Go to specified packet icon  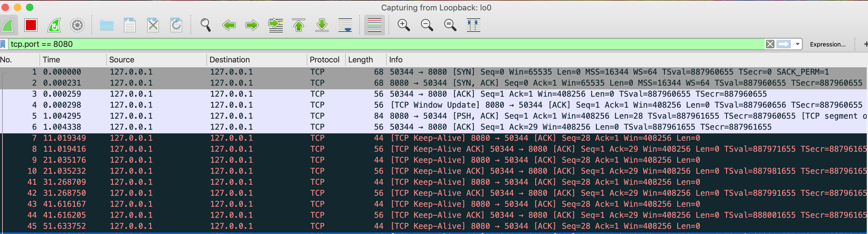click(276, 25)
